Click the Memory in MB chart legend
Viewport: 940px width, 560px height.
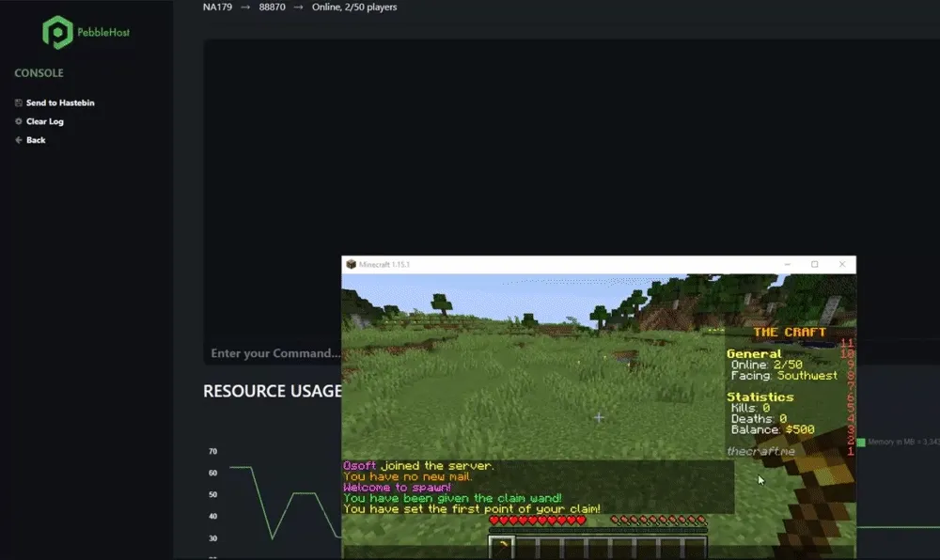898,442
